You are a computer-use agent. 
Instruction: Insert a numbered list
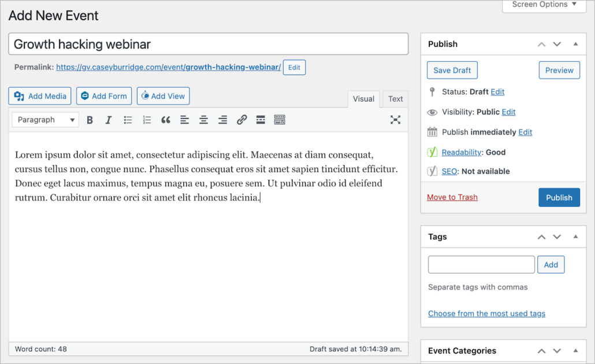click(x=147, y=120)
